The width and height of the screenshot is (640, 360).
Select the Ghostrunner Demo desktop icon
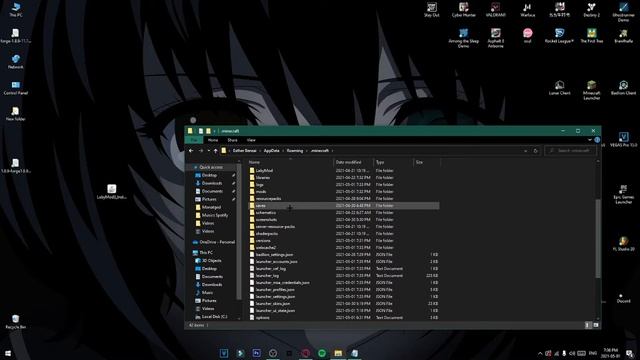623,11
